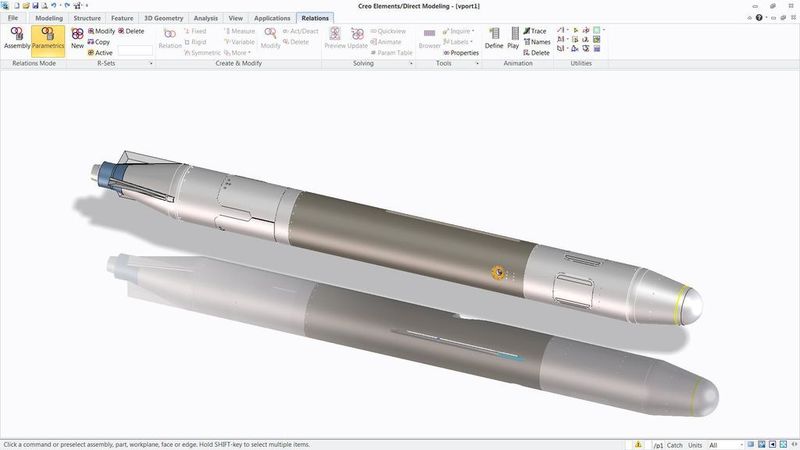Toggle Active R-Set option
The image size is (800, 450).
coord(100,53)
